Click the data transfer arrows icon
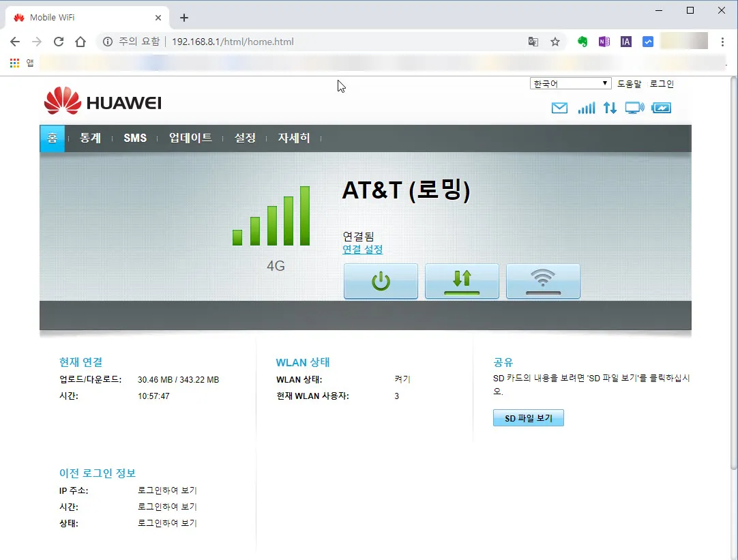Image resolution: width=738 pixels, height=560 pixels. 610,108
